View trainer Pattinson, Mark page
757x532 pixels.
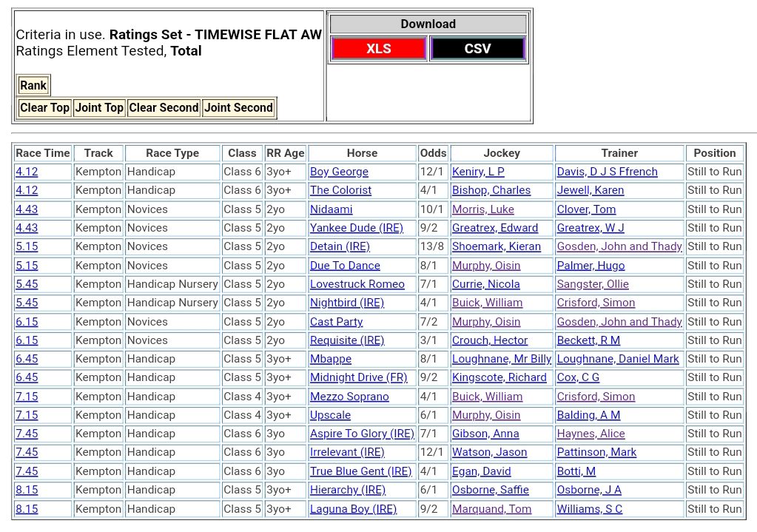click(596, 452)
